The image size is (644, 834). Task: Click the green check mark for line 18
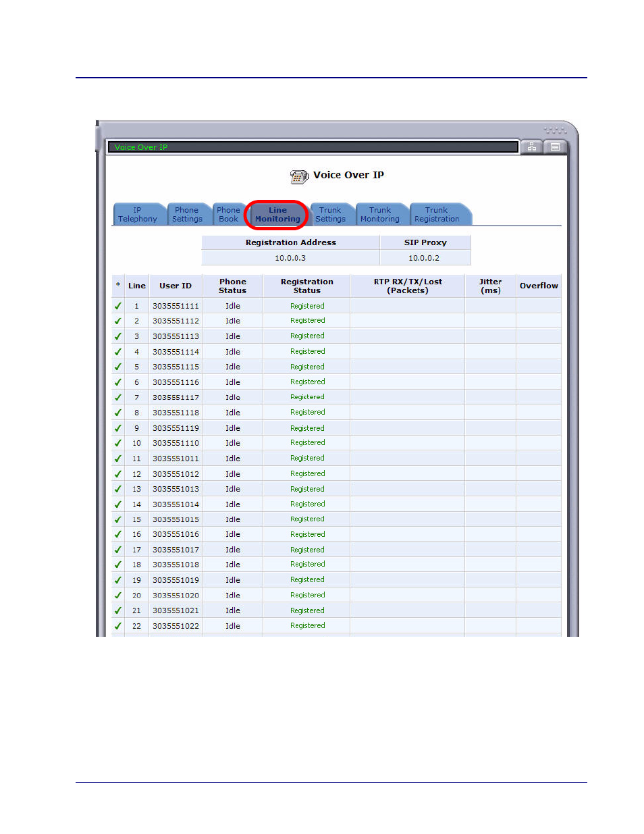[x=118, y=565]
